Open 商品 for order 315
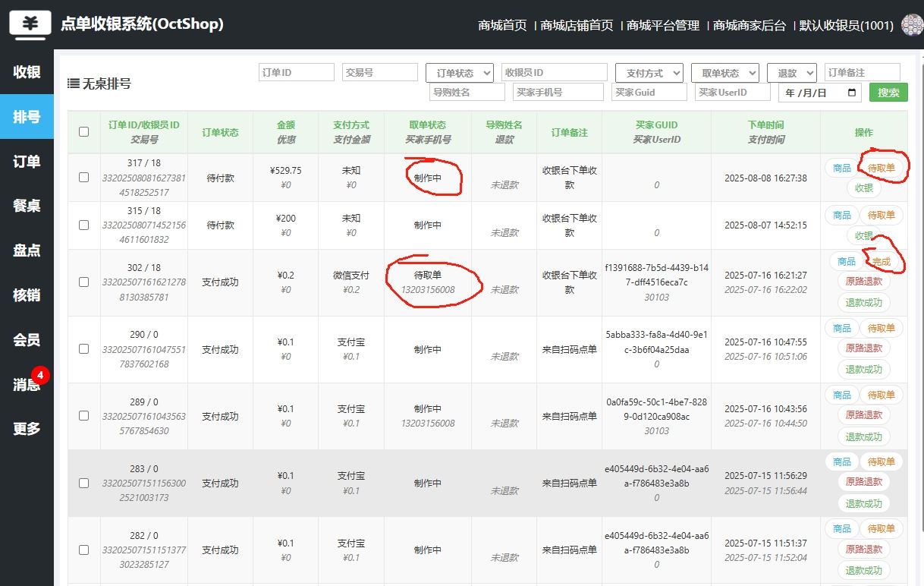 [842, 216]
